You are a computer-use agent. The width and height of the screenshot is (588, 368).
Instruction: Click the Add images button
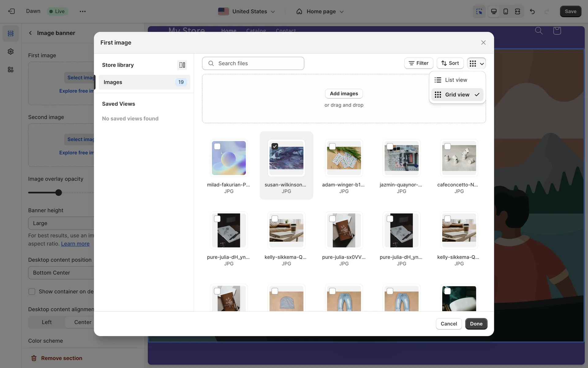[x=344, y=94]
